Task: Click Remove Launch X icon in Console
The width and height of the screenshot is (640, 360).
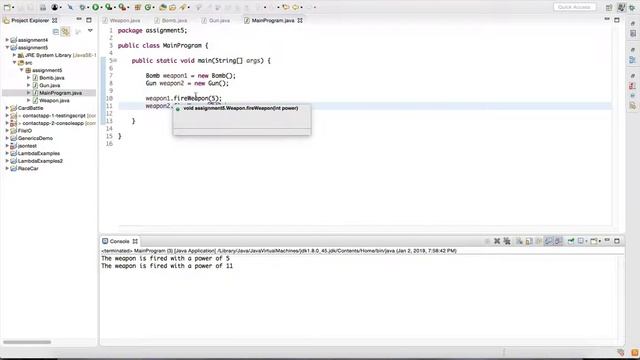Action: (x=497, y=241)
